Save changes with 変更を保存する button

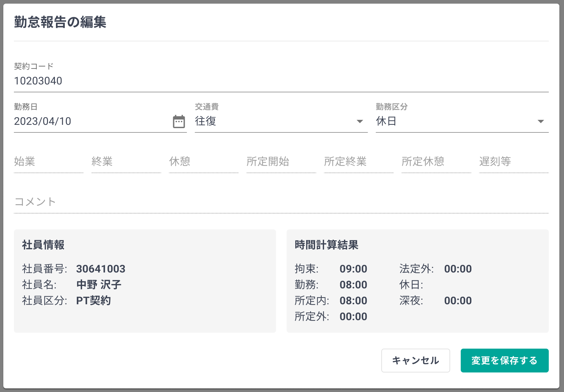(x=504, y=361)
